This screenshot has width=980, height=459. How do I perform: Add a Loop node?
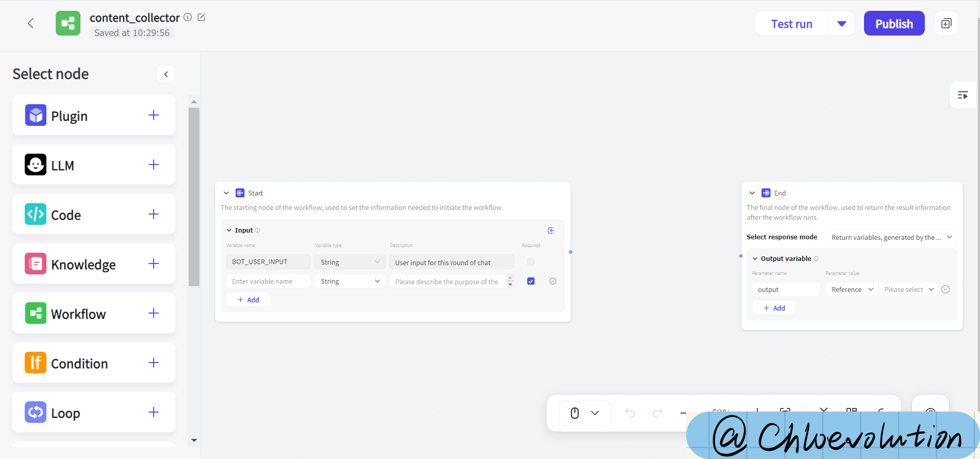pos(154,412)
